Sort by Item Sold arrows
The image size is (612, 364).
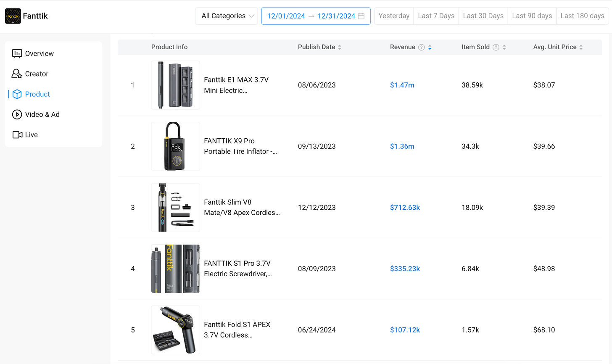(x=504, y=47)
